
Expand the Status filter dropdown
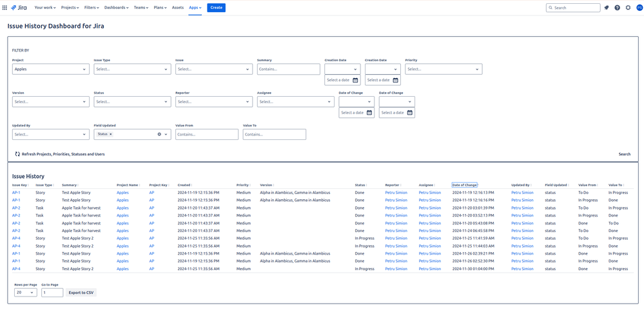132,101
